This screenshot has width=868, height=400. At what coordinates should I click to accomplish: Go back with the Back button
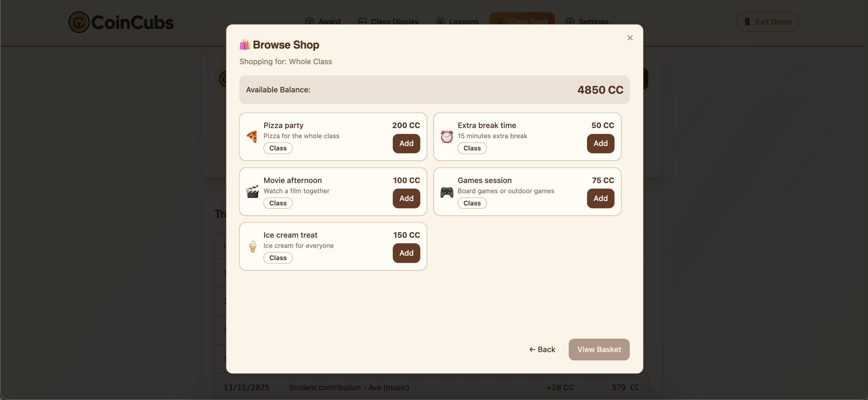click(x=542, y=349)
